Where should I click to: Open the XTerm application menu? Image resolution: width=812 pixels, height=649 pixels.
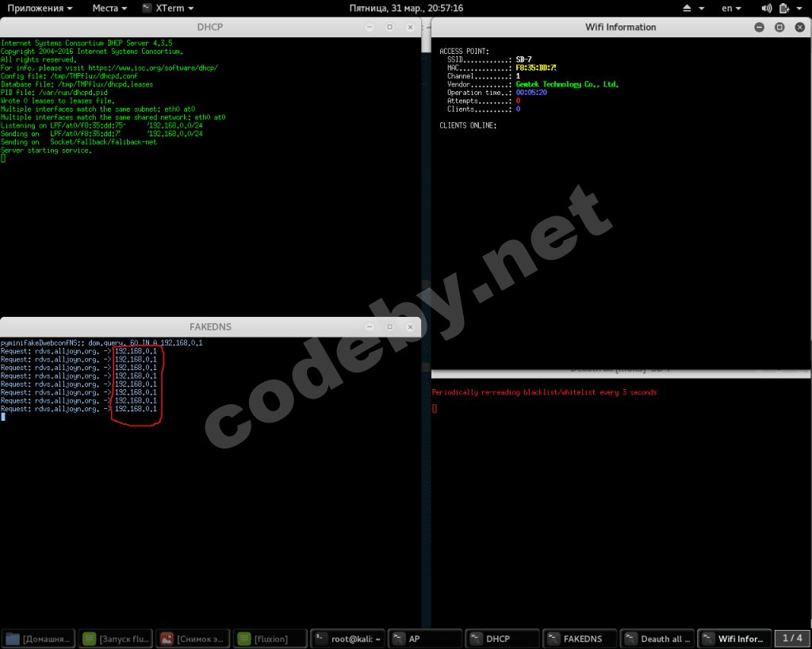coord(168,8)
